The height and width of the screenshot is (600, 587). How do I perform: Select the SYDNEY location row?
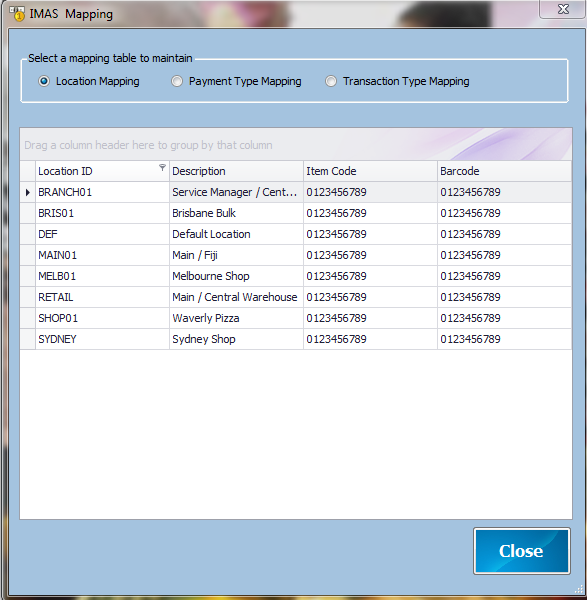pyautogui.click(x=296, y=339)
